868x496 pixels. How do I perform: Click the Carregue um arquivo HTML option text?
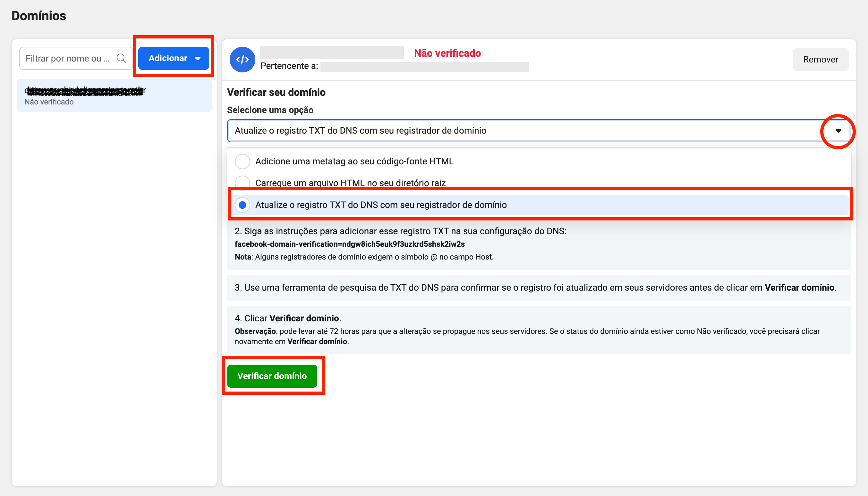pos(350,183)
